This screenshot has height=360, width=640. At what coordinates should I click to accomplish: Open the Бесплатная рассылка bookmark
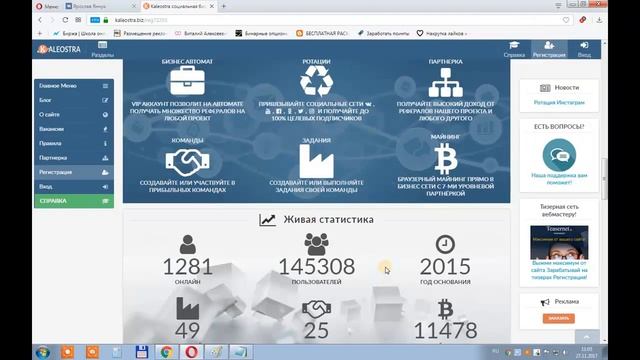(x=322, y=33)
